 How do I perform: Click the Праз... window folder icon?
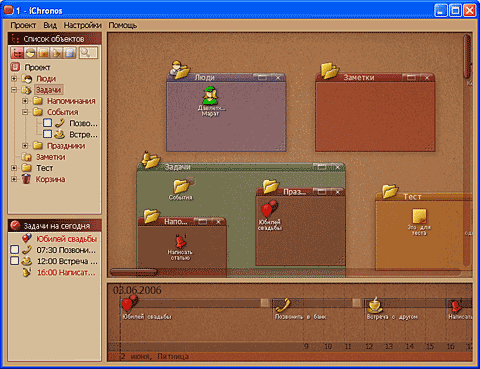point(270,186)
